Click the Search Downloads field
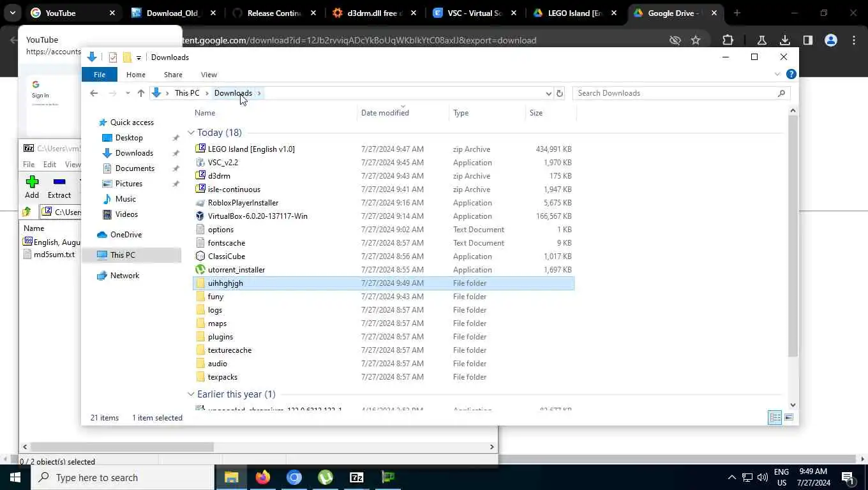 681,93
